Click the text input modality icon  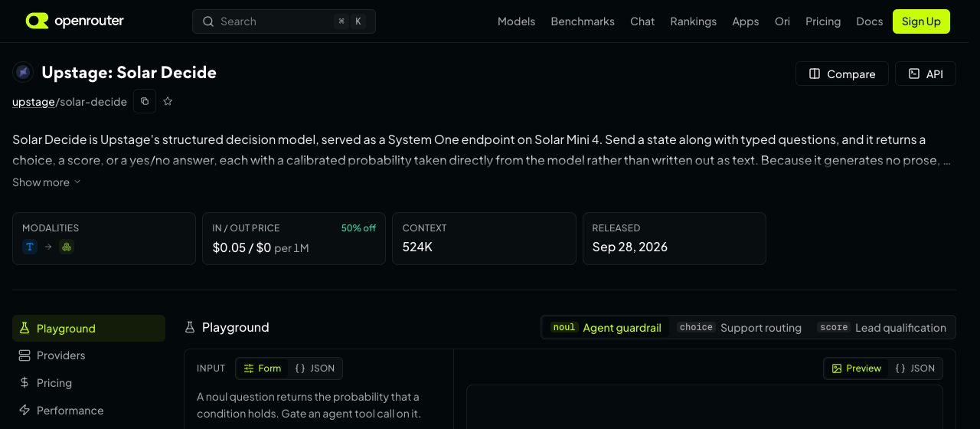pyautogui.click(x=30, y=247)
